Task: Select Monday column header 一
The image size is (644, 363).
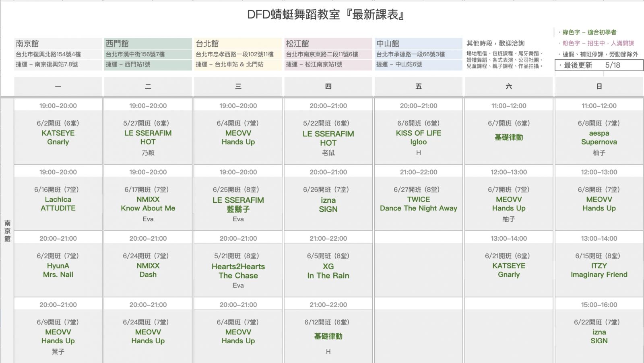Action: (58, 87)
